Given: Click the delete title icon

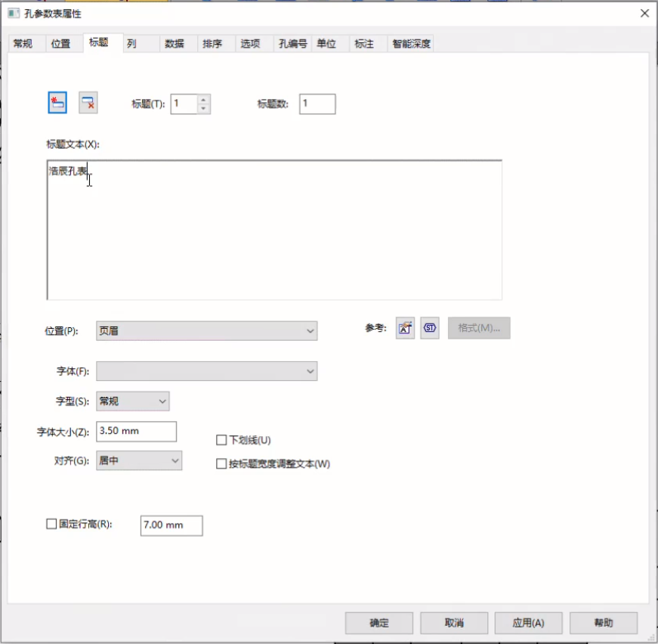Looking at the screenshot, I should pyautogui.click(x=88, y=103).
